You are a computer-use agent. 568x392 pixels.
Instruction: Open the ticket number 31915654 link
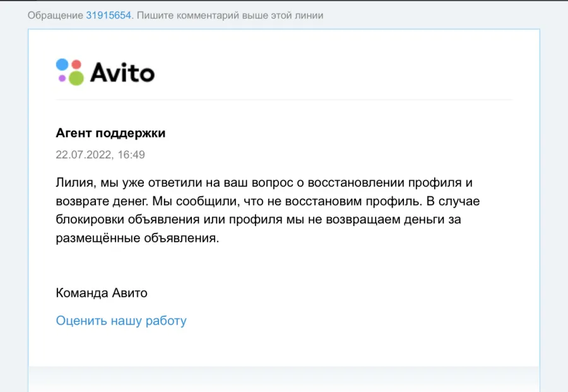(109, 16)
